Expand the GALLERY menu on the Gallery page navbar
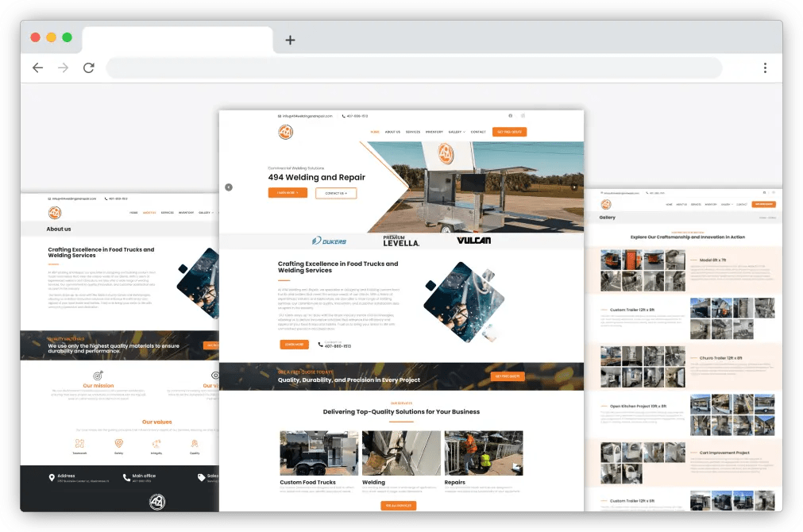This screenshot has height=532, width=803. (728, 205)
